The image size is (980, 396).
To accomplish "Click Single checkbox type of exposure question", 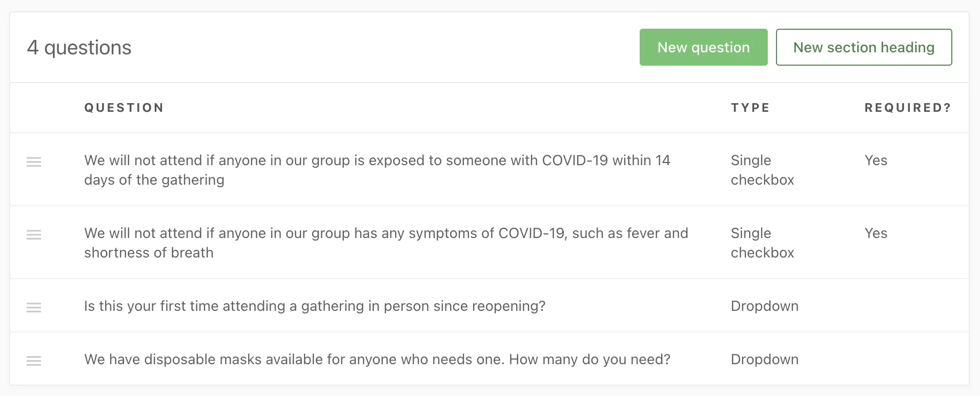I will coord(762,170).
